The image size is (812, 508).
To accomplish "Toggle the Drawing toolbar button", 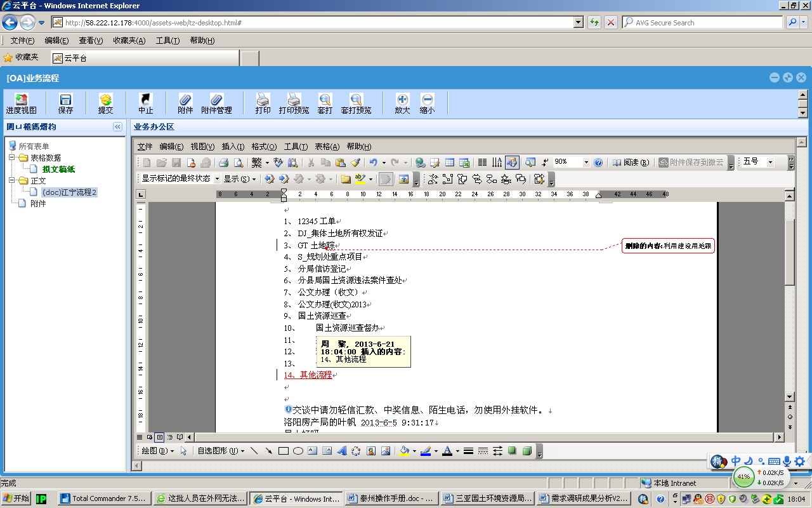I will click(512, 163).
